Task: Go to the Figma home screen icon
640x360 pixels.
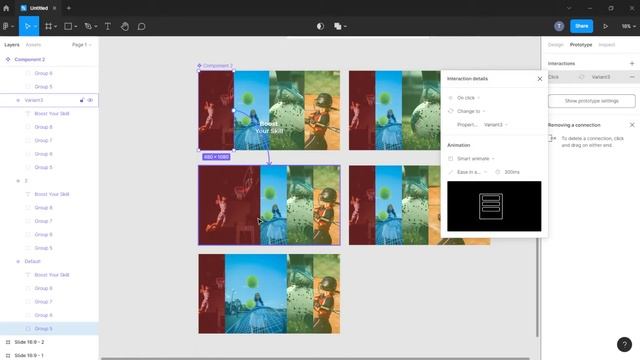Action: click(x=6, y=8)
